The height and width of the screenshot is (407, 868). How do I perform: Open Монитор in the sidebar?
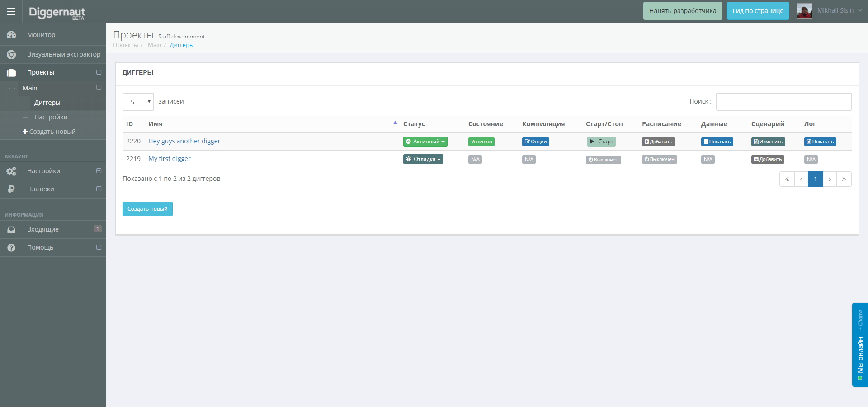click(x=53, y=35)
